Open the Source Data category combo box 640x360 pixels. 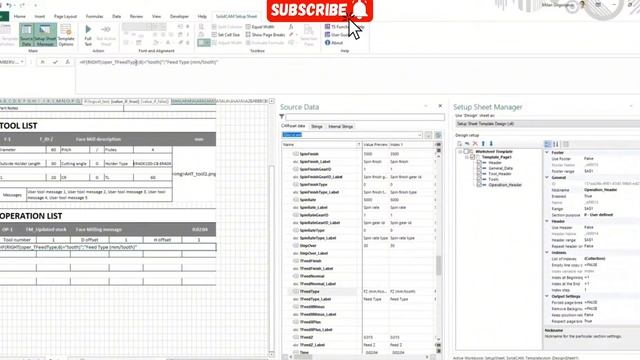(352, 135)
